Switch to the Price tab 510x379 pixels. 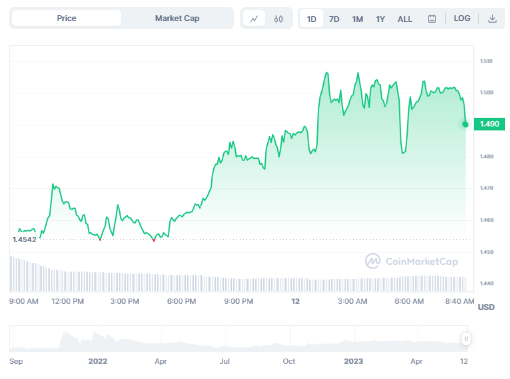[x=66, y=18]
